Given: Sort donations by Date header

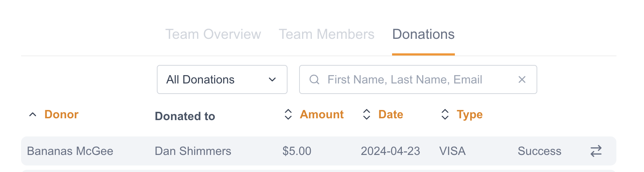Looking at the screenshot, I should pyautogui.click(x=391, y=115).
